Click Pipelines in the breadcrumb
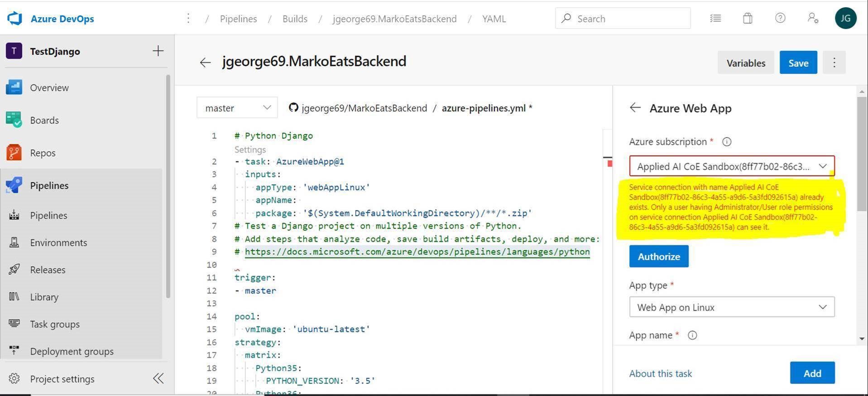This screenshot has width=868, height=396. point(238,19)
